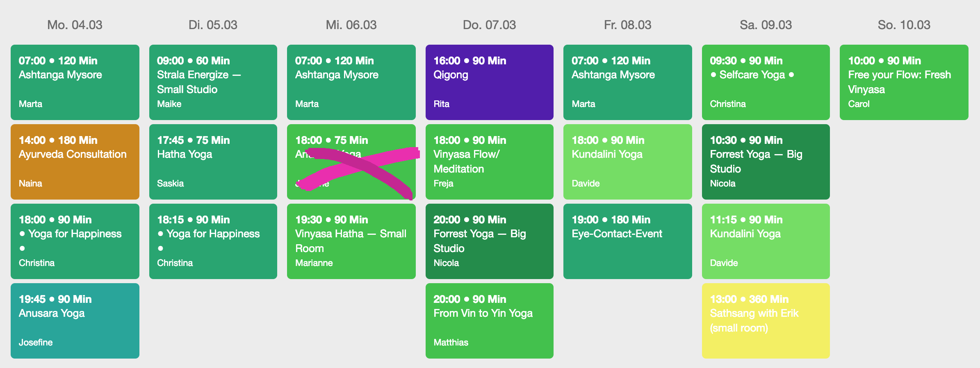This screenshot has height=368, width=980.
Task: Click Anusara Yoga with Josefine card
Action: (75, 321)
